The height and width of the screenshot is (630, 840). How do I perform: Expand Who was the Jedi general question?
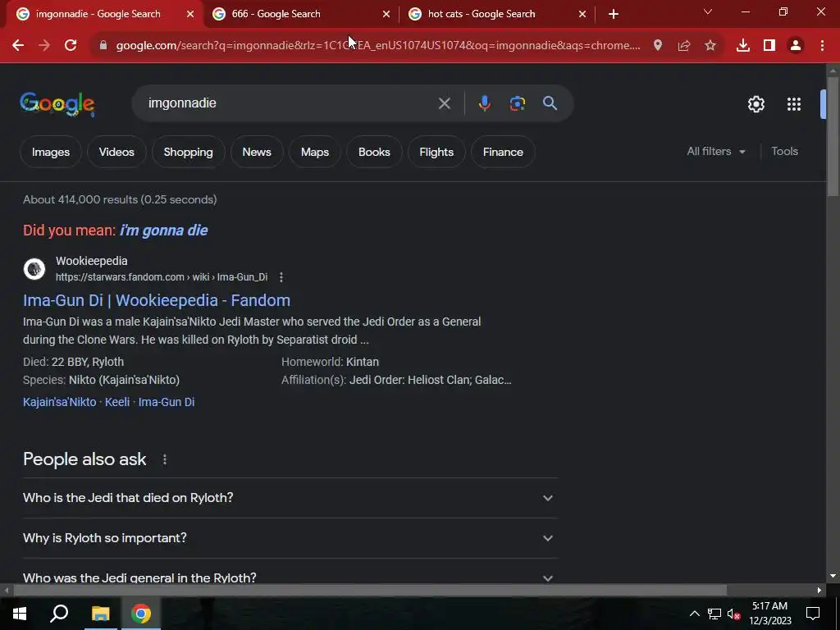click(x=290, y=577)
